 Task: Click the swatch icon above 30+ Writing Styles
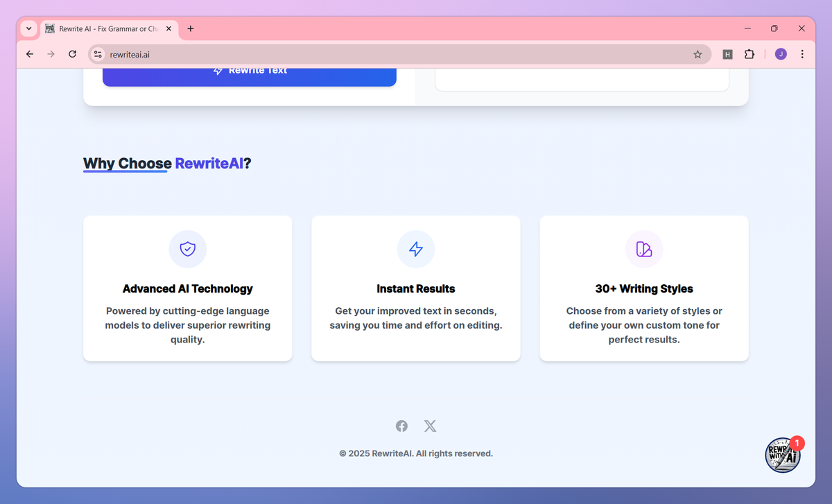click(644, 249)
